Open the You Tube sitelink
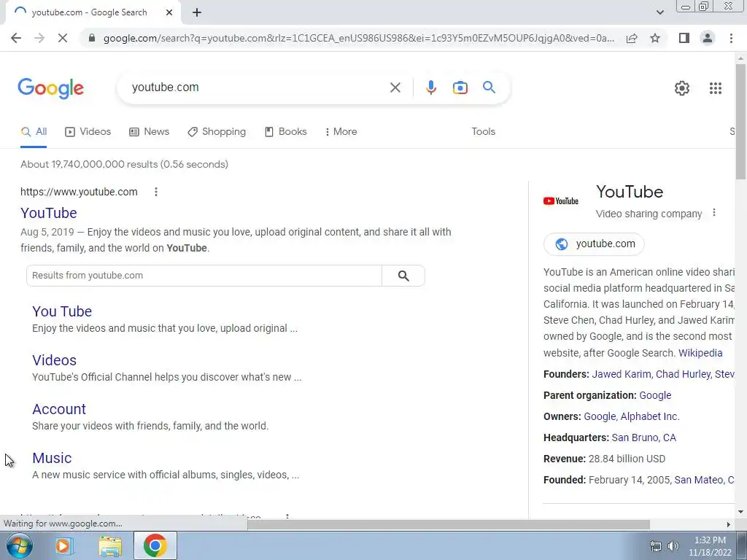Image resolution: width=747 pixels, height=560 pixels. [62, 311]
